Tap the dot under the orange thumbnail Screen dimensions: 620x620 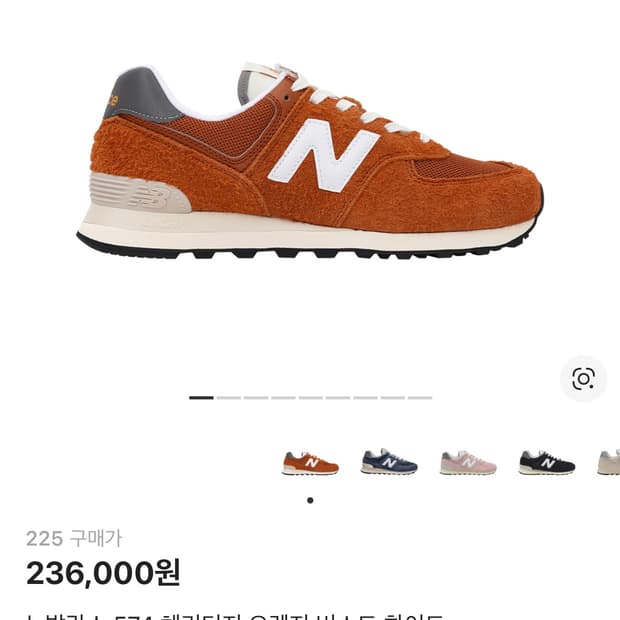coord(310,500)
